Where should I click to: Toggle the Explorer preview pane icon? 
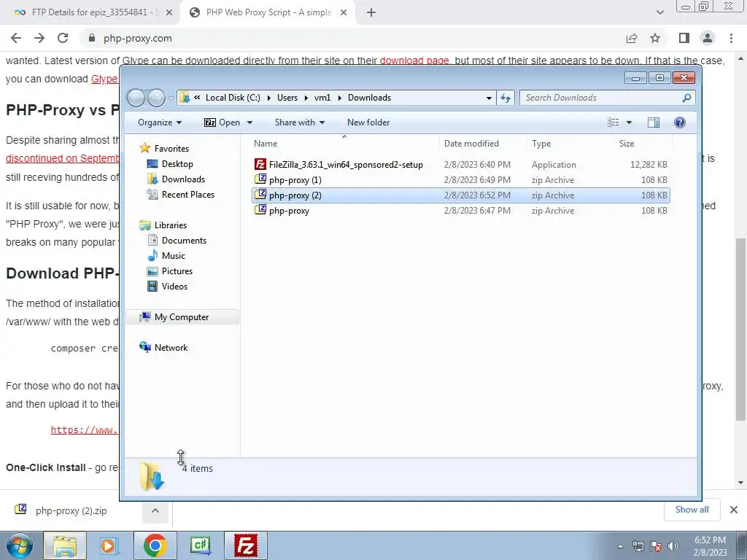coord(654,122)
